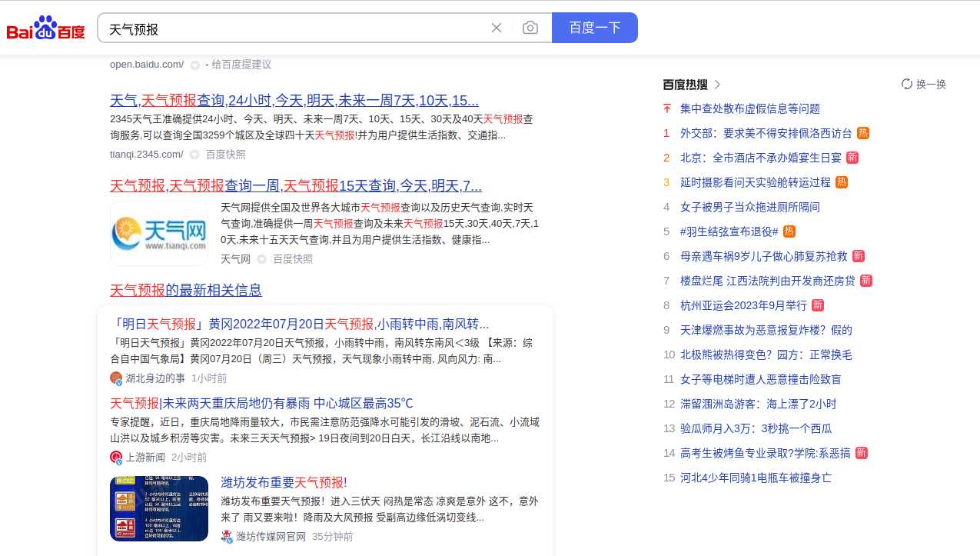This screenshot has width=980, height=556.
Task: Click 湖北身边的事 source name
Action: [155, 378]
